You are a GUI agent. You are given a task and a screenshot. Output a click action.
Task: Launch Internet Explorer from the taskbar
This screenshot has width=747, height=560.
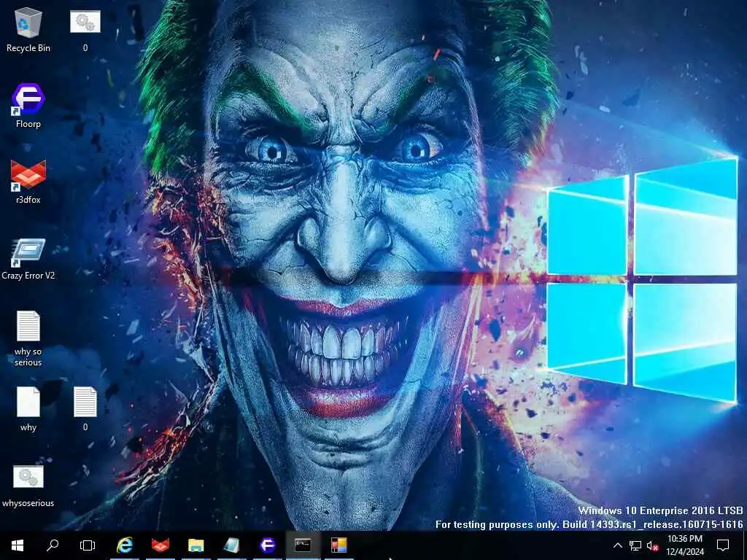tap(125, 545)
